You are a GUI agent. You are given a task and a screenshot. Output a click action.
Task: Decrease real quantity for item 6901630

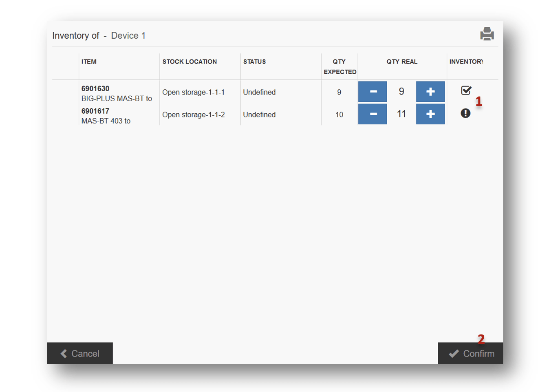372,92
